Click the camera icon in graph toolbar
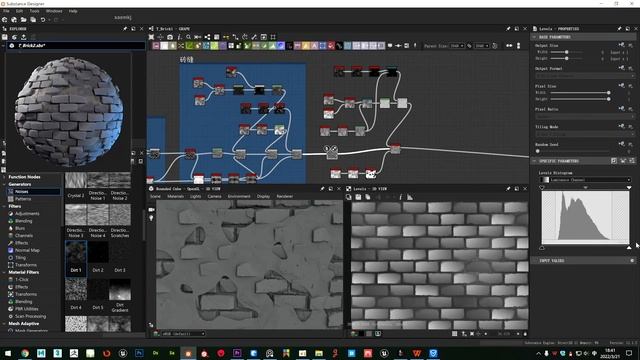Viewport: 640px width, 360px height. coord(170,37)
